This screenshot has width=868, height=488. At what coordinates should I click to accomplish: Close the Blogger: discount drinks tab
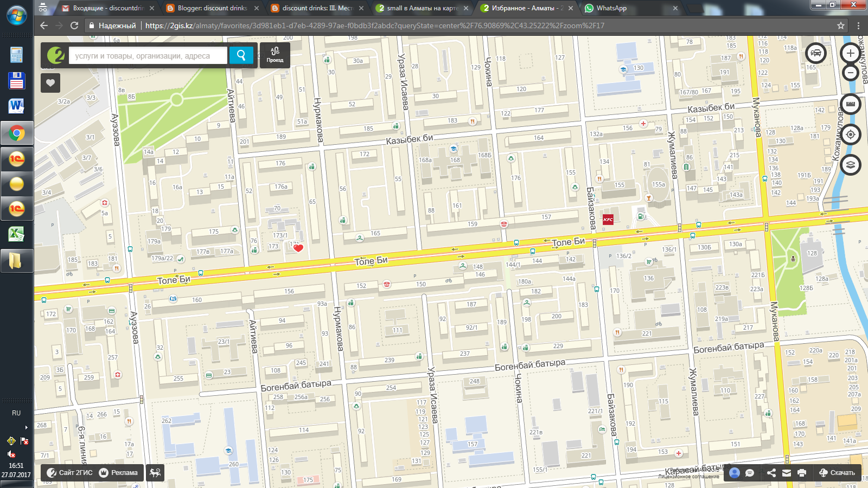click(257, 8)
